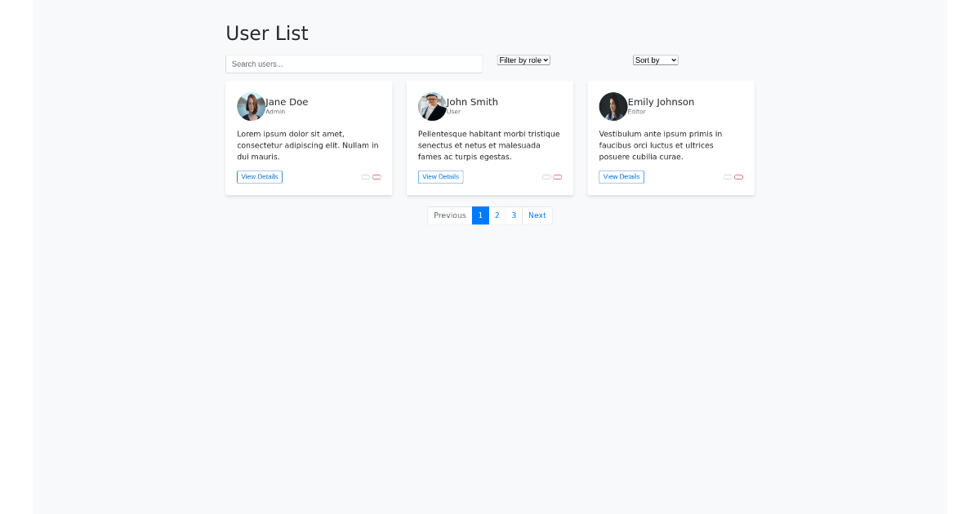
Task: Focus the Search users field
Action: 354,64
